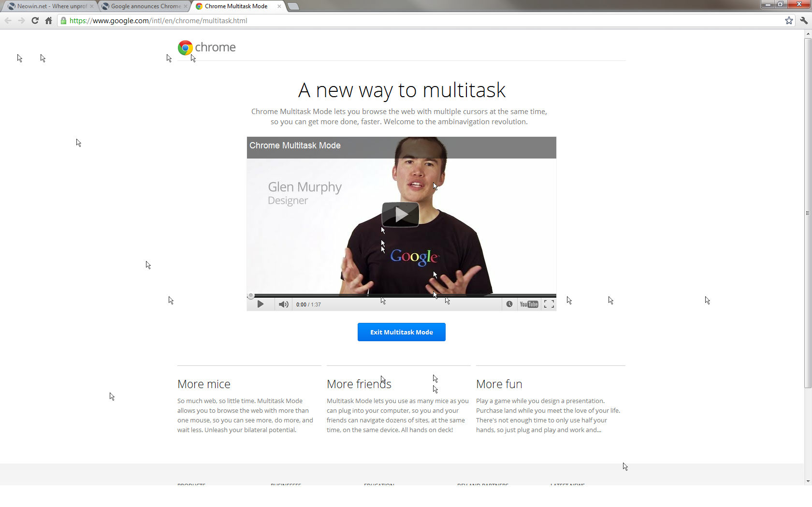Enter fullscreen video mode
This screenshot has height=507, width=812.
[x=549, y=304]
